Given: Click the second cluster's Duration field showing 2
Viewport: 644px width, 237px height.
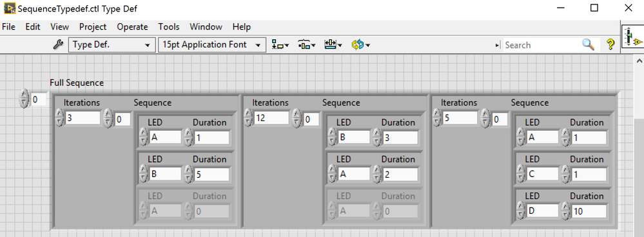Looking at the screenshot, I should tap(400, 175).
